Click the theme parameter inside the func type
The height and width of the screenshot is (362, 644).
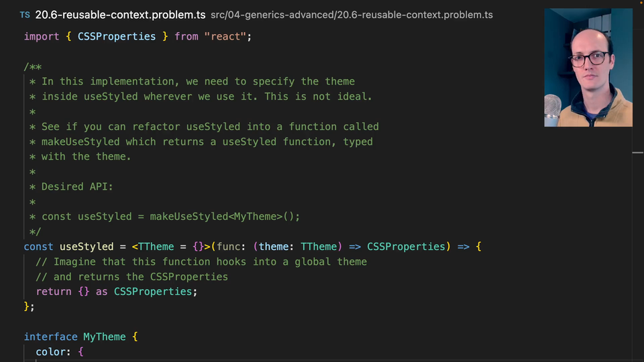pyautogui.click(x=274, y=247)
